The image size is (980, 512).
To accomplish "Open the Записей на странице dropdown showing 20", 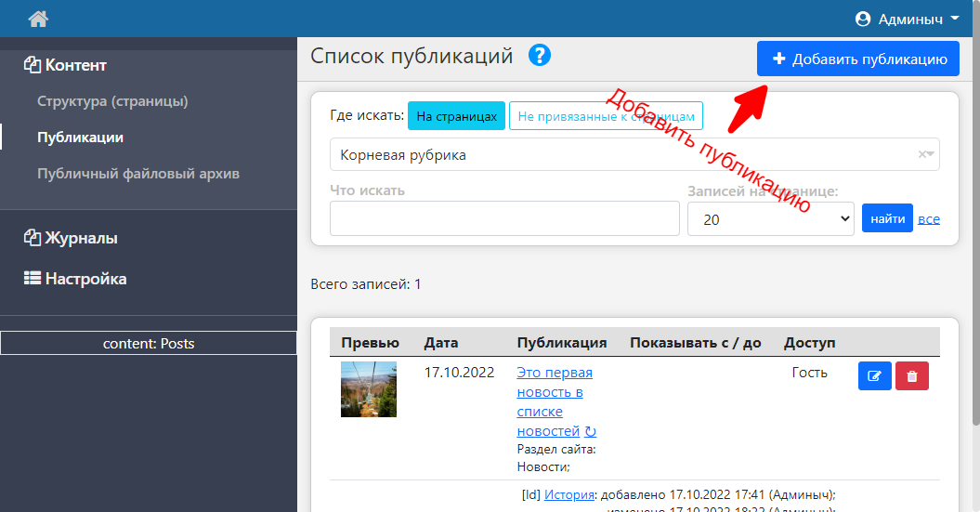I will tap(771, 218).
